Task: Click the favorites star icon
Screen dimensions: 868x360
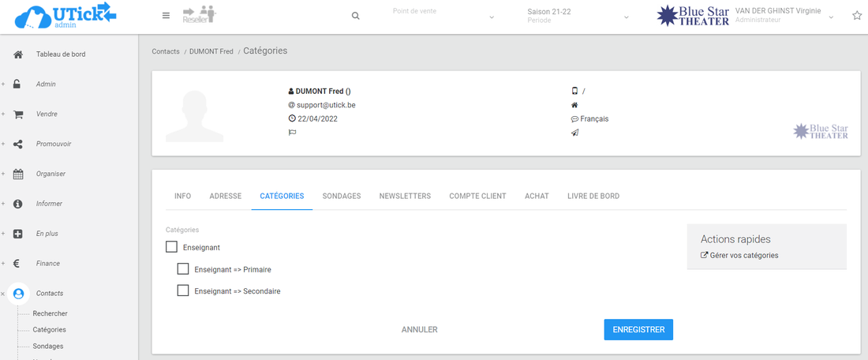Action: 857,16
